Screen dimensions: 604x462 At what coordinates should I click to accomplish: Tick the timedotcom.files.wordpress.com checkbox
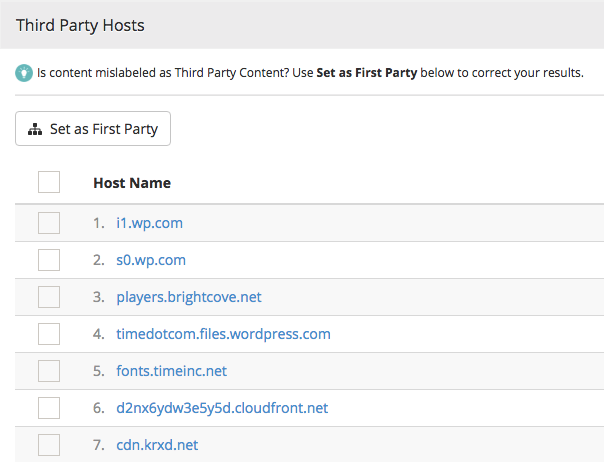(49, 334)
